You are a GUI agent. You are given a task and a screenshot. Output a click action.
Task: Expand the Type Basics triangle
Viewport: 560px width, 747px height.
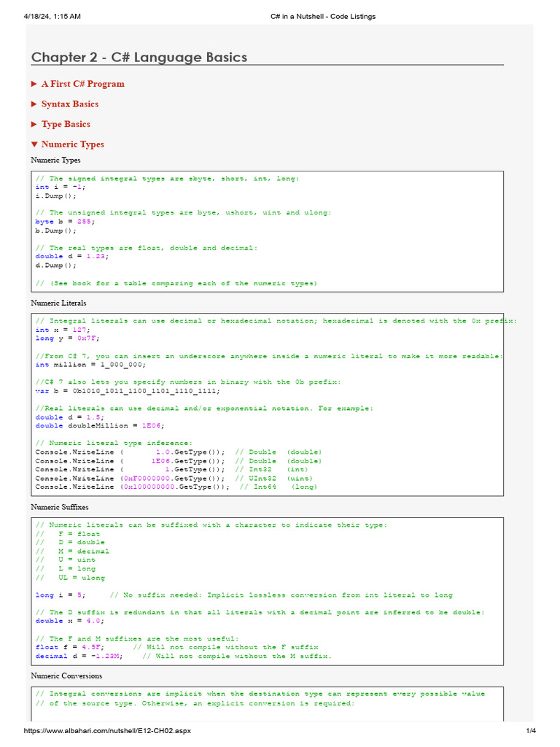tap(34, 124)
